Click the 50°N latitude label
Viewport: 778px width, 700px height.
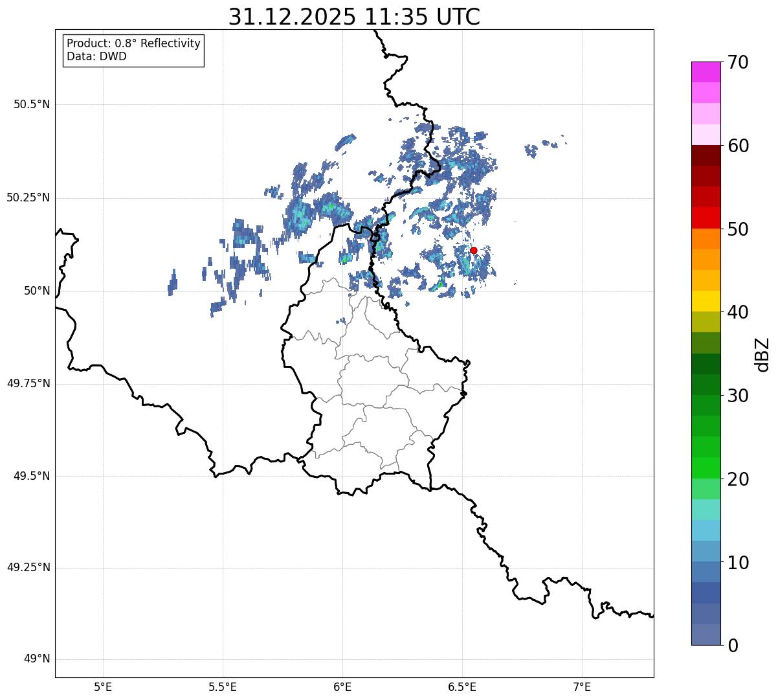click(37, 291)
